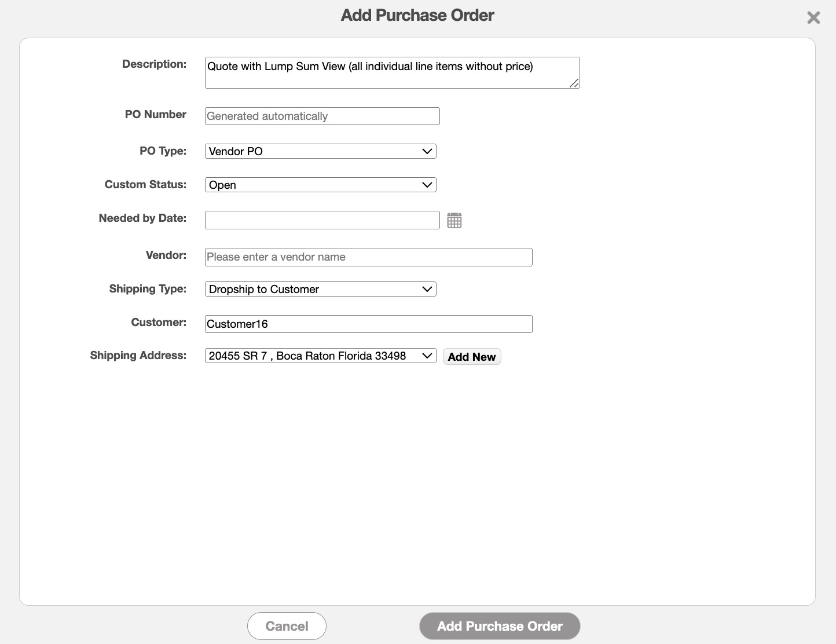836x644 pixels.
Task: Click the Shipping Address label
Action: click(x=138, y=356)
